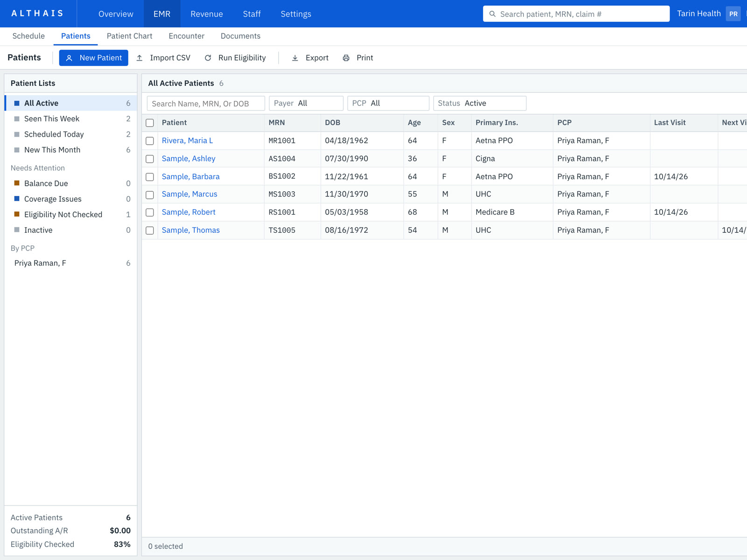Screen dimensions: 747x560
Task: Click the blue Coverage Issues list marker
Action: (x=17, y=199)
